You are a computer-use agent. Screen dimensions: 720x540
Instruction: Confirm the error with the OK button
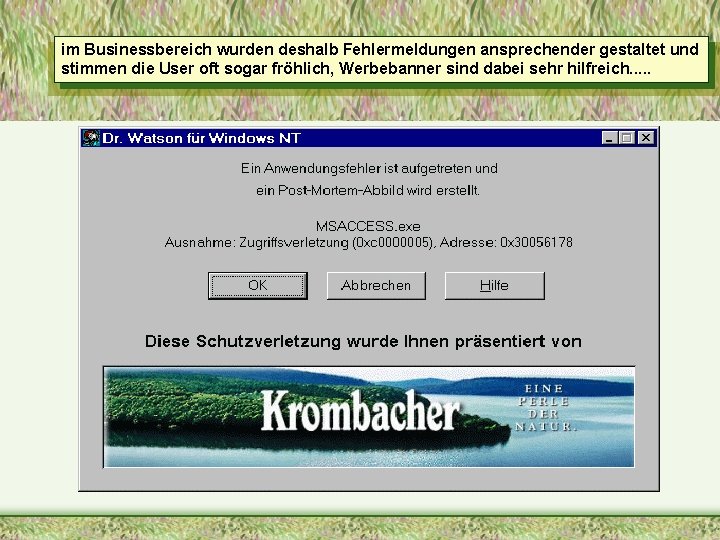[258, 286]
